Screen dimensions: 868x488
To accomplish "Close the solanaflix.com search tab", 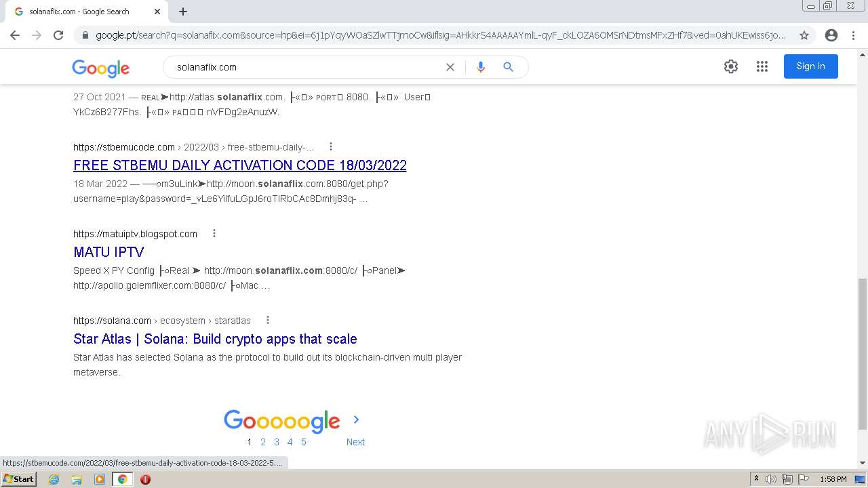I will [157, 12].
